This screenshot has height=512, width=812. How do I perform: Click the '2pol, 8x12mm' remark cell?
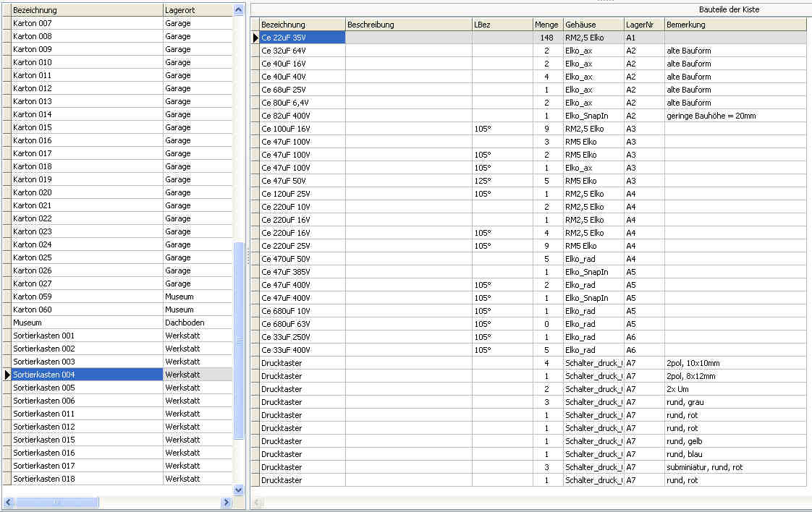(735, 376)
